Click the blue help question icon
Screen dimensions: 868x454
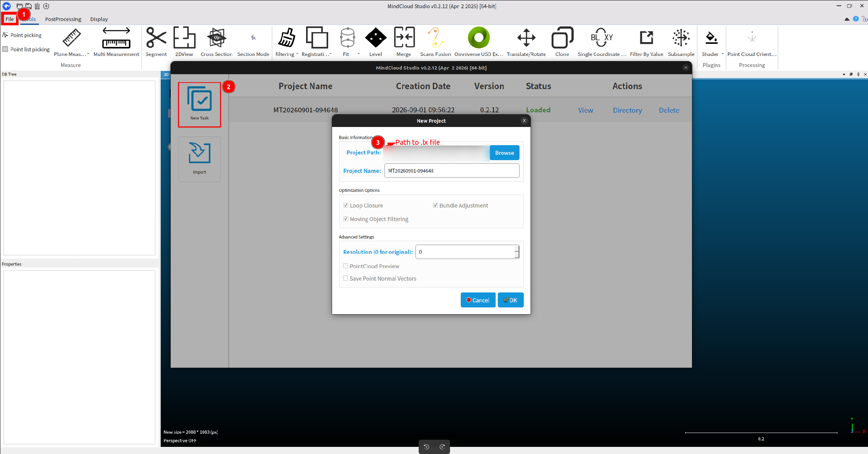point(856,19)
